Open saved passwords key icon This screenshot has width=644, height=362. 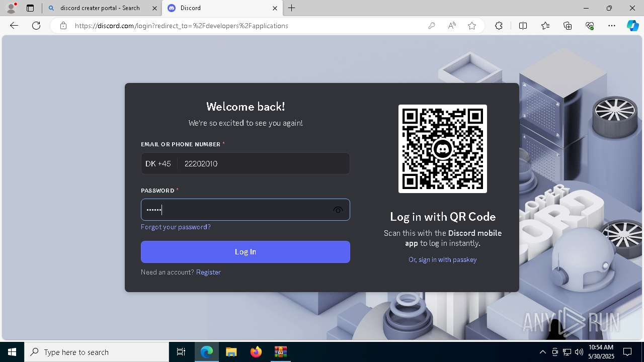click(x=432, y=26)
